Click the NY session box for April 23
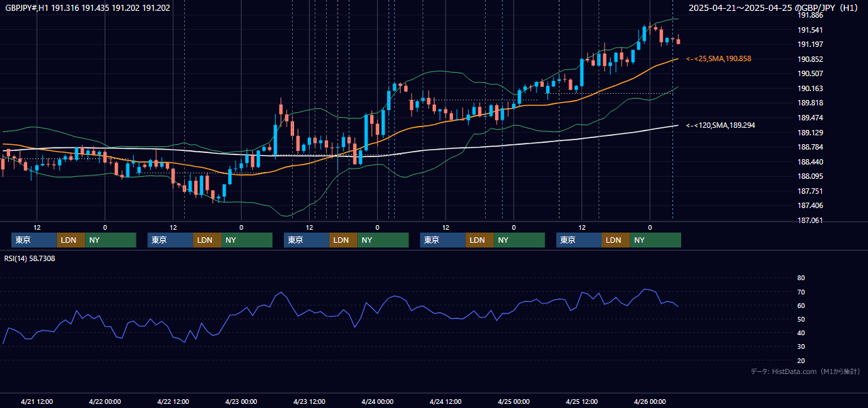 [383, 240]
